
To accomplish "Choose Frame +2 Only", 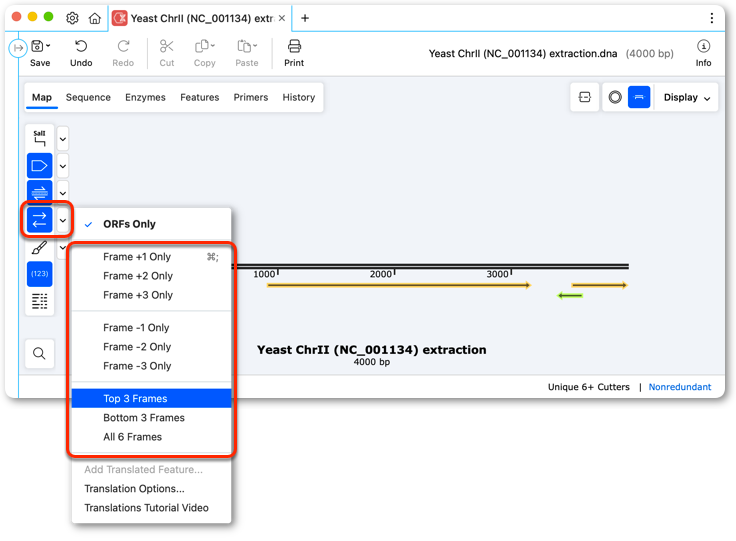I will tap(151, 276).
